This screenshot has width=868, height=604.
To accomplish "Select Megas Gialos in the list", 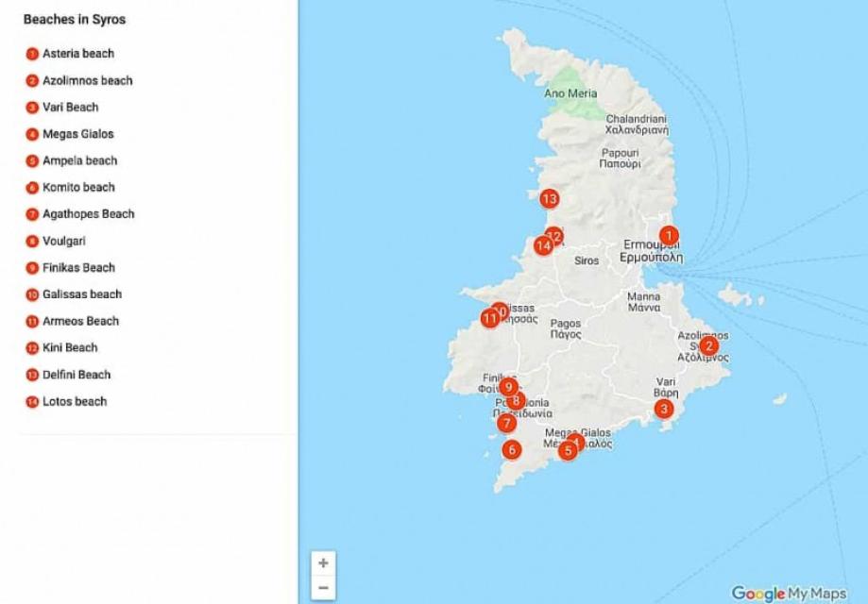I will click(x=77, y=134).
